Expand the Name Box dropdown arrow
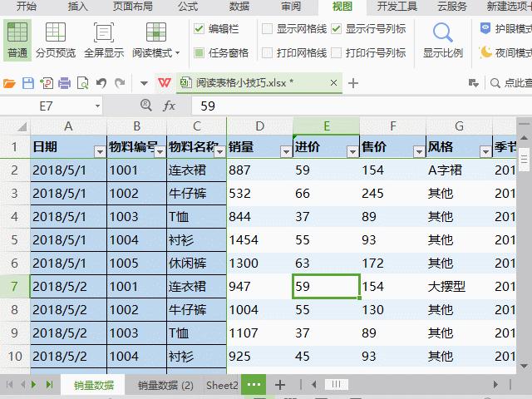 97,106
